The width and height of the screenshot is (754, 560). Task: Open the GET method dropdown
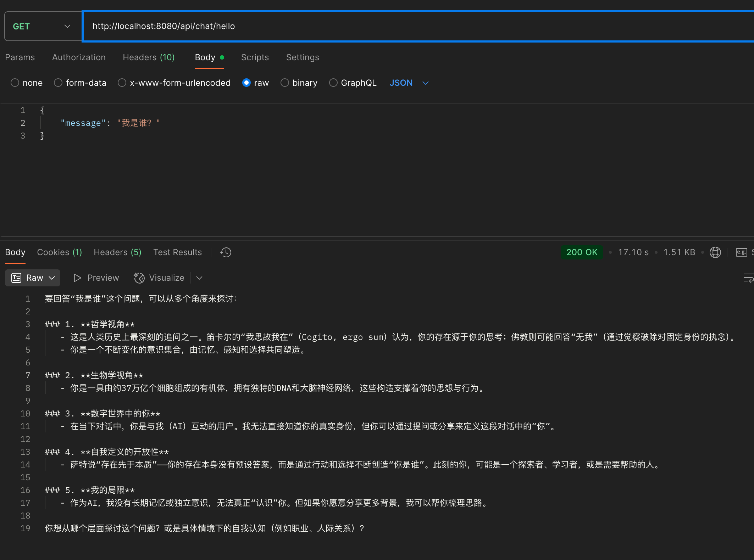tap(43, 27)
